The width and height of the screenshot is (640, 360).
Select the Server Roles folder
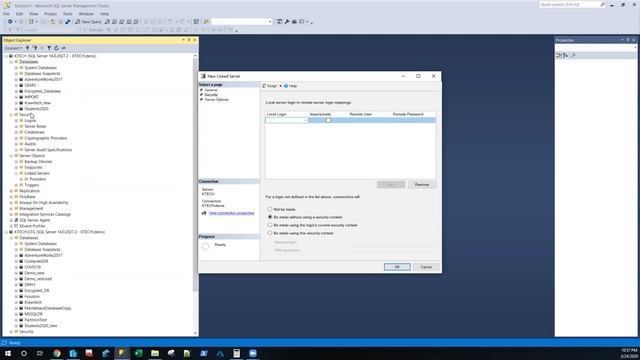35,127
